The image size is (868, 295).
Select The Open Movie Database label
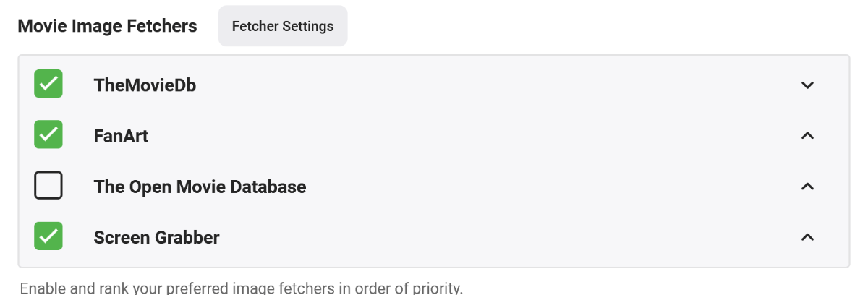pyautogui.click(x=200, y=187)
